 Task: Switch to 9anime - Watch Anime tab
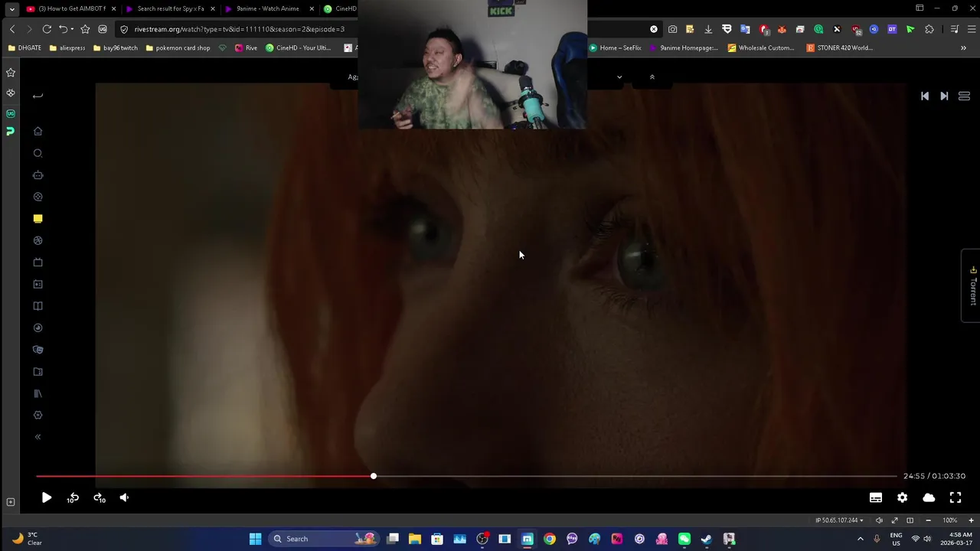click(x=267, y=9)
